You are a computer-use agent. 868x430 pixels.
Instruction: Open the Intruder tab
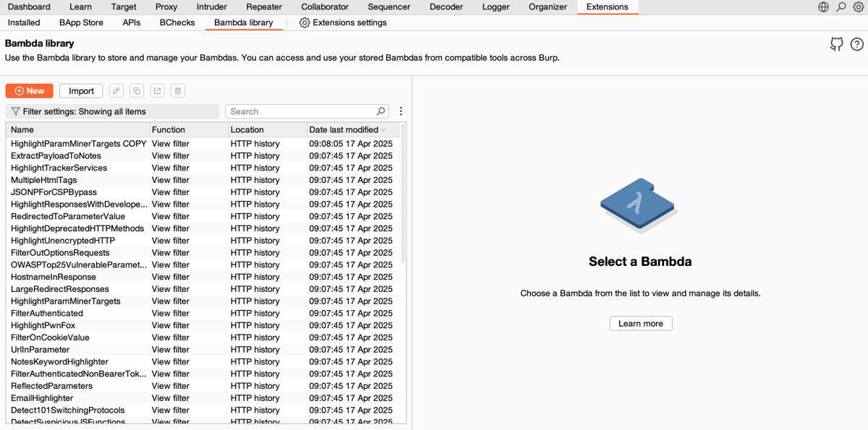point(212,7)
